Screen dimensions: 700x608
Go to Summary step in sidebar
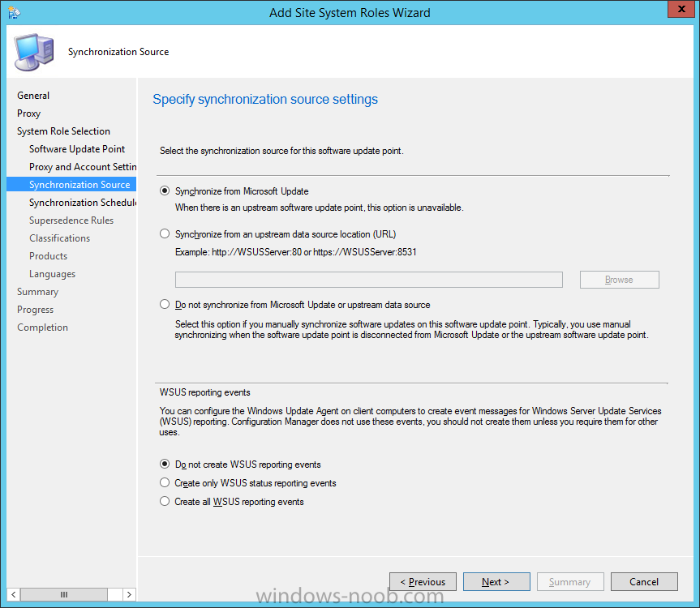[x=37, y=292]
